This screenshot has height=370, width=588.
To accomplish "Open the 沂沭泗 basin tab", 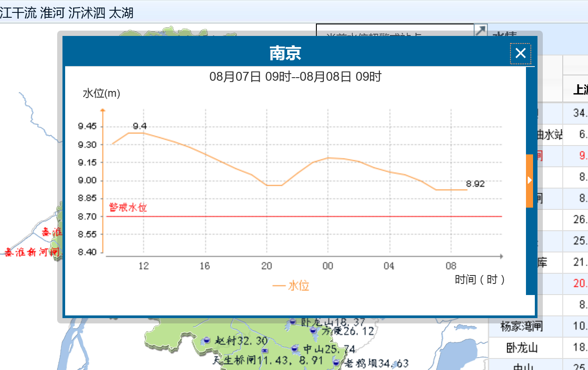I will point(87,13).
